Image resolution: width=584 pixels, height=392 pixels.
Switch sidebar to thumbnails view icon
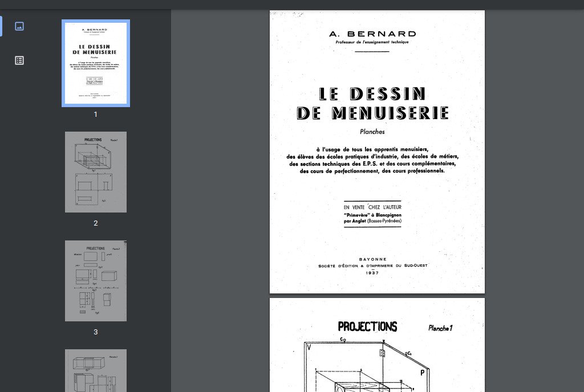[19, 26]
